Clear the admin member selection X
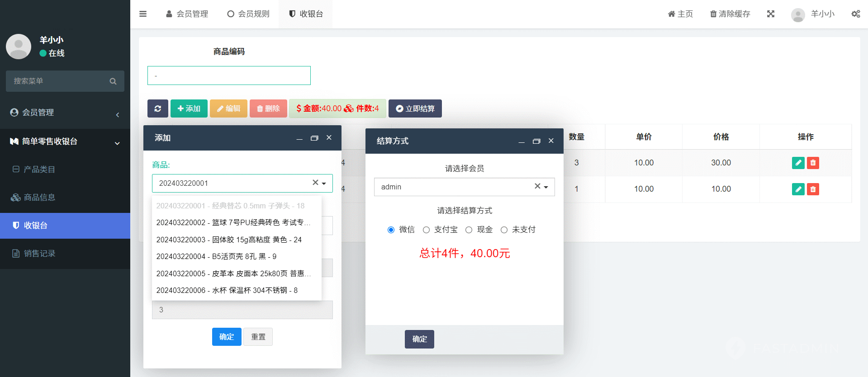The width and height of the screenshot is (868, 377). coord(537,186)
